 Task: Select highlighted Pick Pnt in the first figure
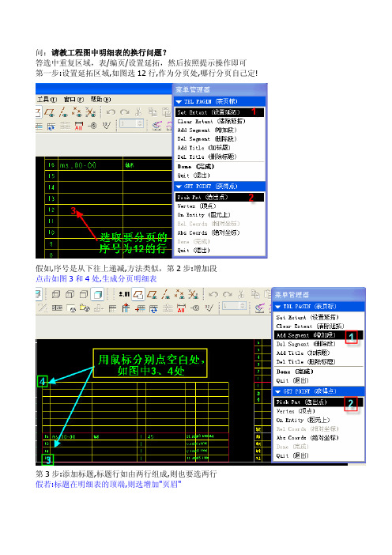pos(220,197)
